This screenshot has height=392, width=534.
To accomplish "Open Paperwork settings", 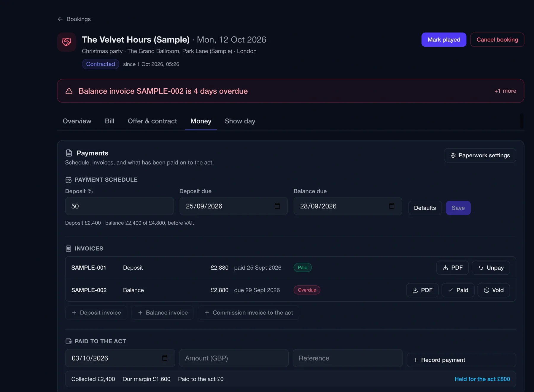I will pyautogui.click(x=480, y=155).
